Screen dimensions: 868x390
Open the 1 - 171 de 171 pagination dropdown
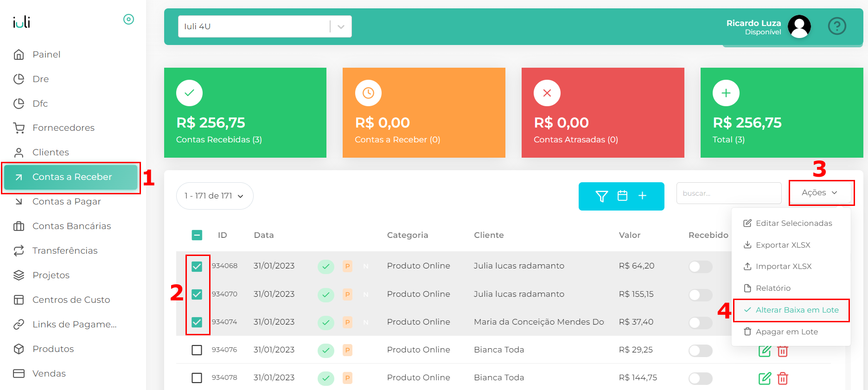[214, 196]
